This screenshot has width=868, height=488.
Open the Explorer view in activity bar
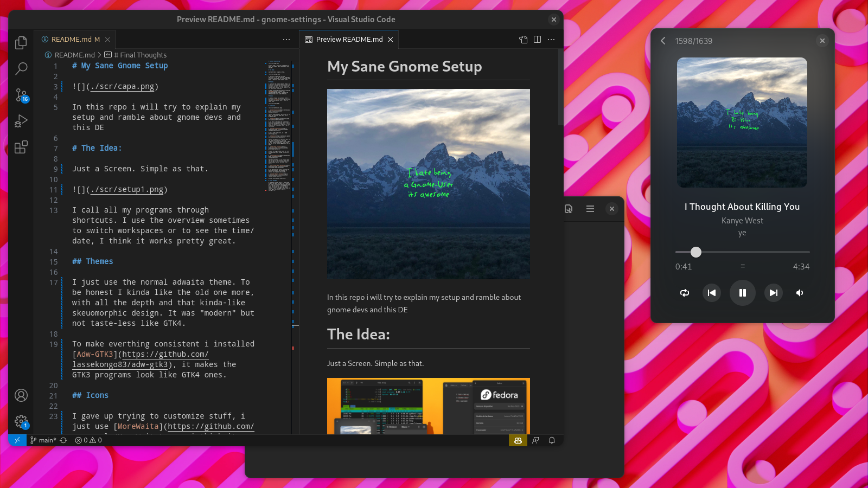point(21,43)
